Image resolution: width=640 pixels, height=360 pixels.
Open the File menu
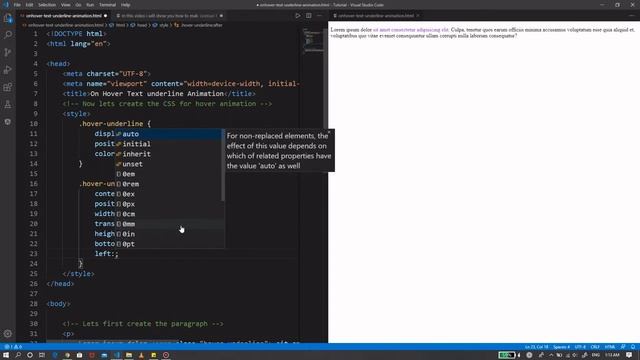pyautogui.click(x=17, y=5)
